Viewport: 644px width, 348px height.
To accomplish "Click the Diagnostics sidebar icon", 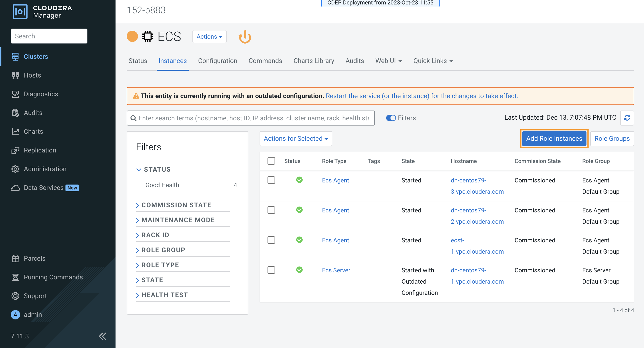I will [x=15, y=94].
